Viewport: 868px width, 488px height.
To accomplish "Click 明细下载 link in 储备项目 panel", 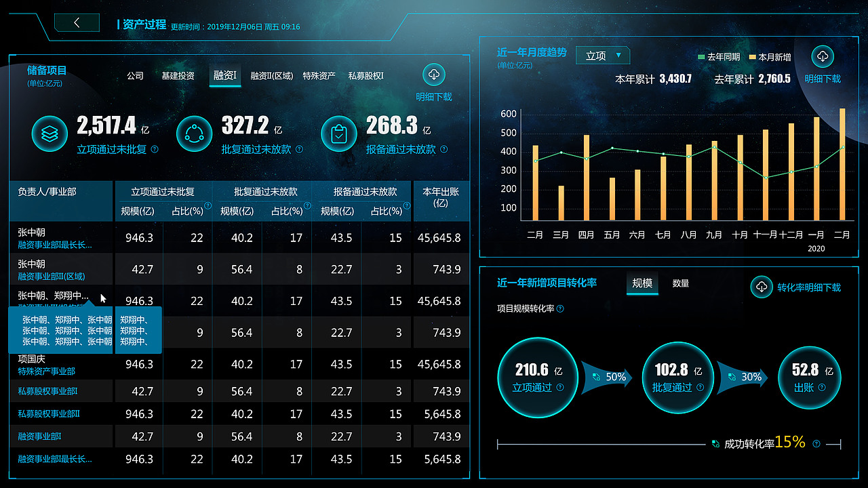I will 434,97.
